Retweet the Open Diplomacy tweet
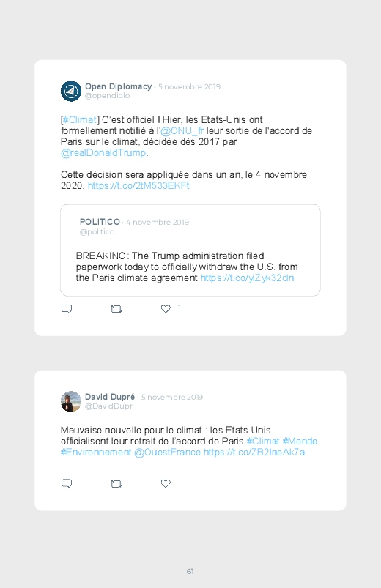 coord(116,309)
